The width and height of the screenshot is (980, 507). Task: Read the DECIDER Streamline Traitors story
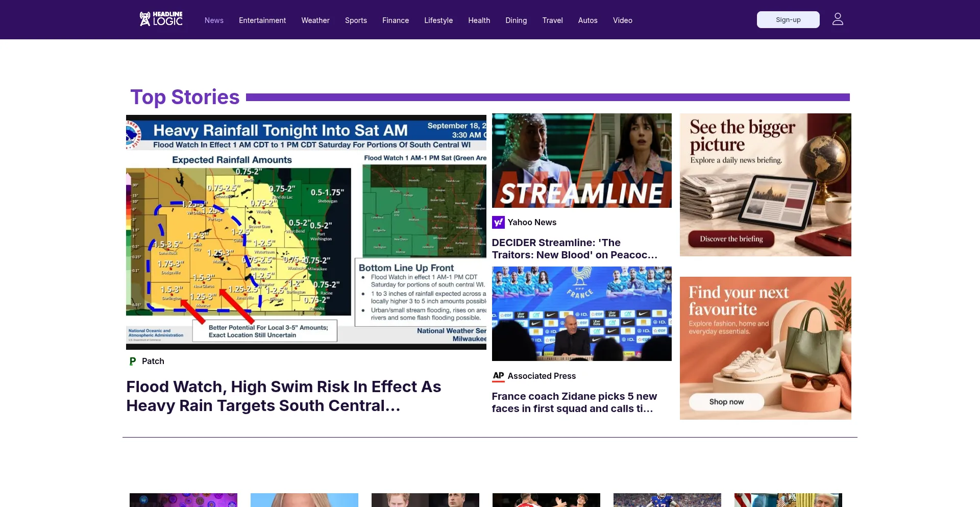point(575,249)
